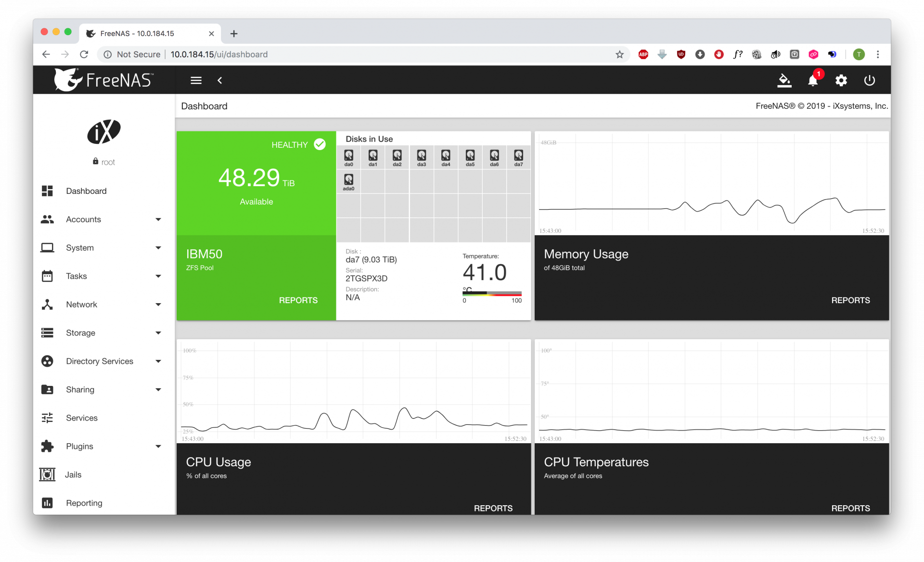Click the iX systems logo
The height and width of the screenshot is (562, 924).
[104, 131]
